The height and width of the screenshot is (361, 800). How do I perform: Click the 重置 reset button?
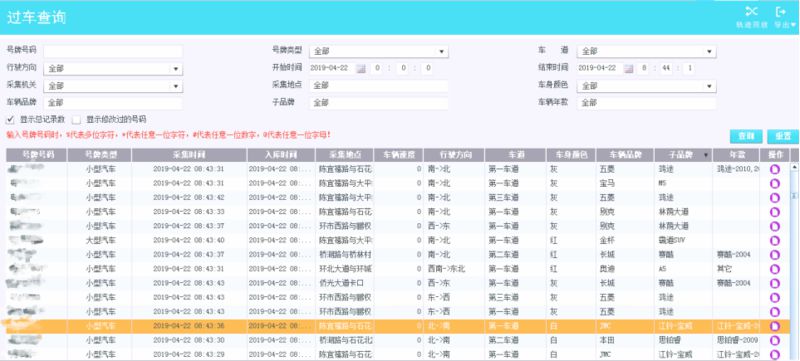coord(783,136)
